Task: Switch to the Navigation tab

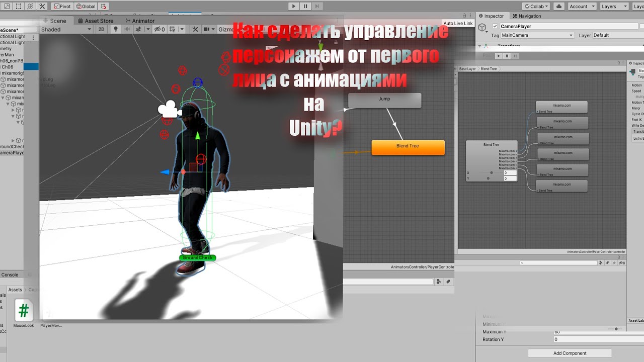Action: tap(526, 16)
